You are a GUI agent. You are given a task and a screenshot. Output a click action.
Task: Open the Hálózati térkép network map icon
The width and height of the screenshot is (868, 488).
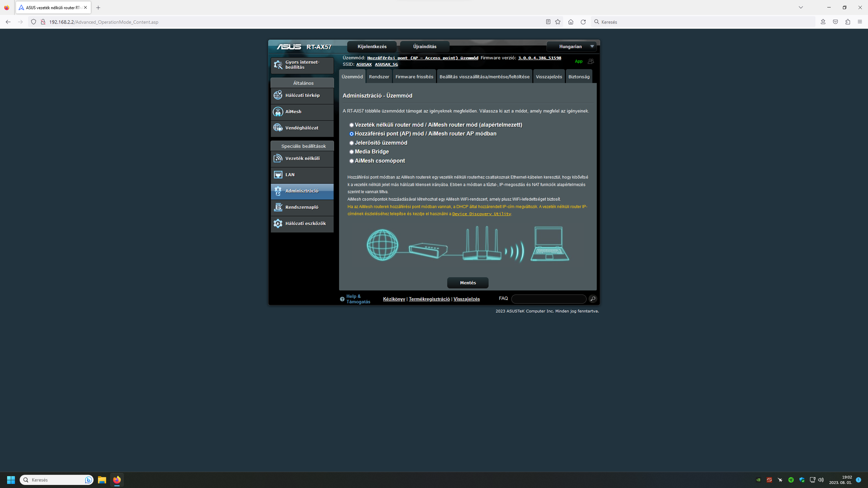pos(278,96)
